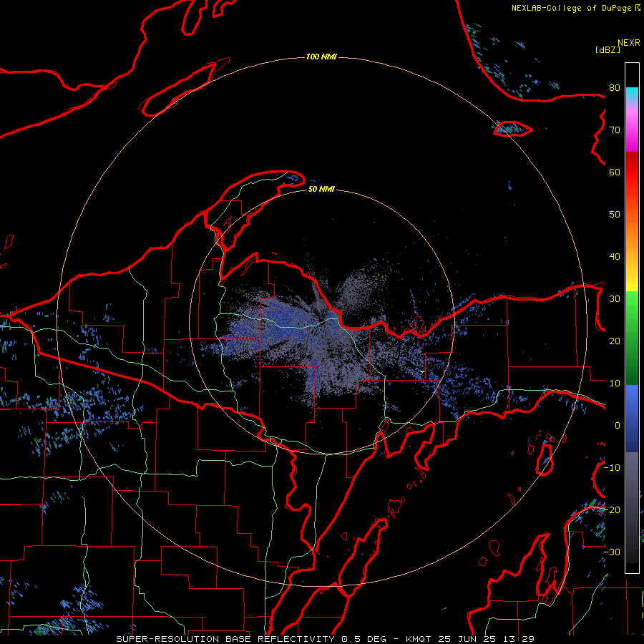Click the [dBZ] unit label
Image resolution: width=644 pixels, height=644 pixels.
tap(608, 50)
